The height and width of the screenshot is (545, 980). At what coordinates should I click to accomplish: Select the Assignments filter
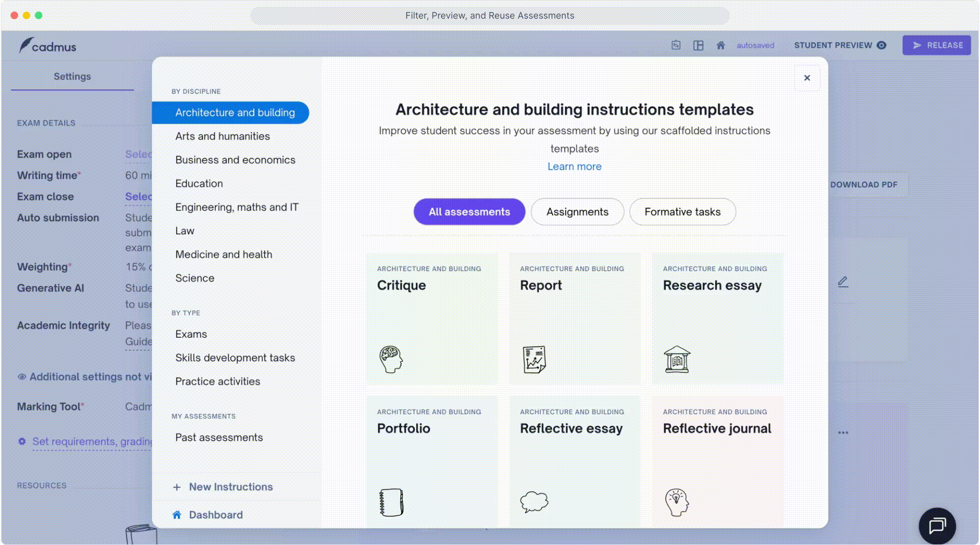point(577,211)
